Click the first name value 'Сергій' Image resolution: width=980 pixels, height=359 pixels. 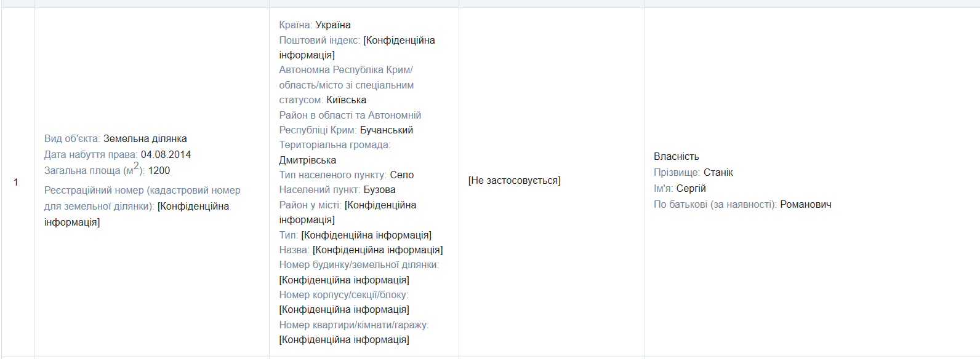[691, 189]
